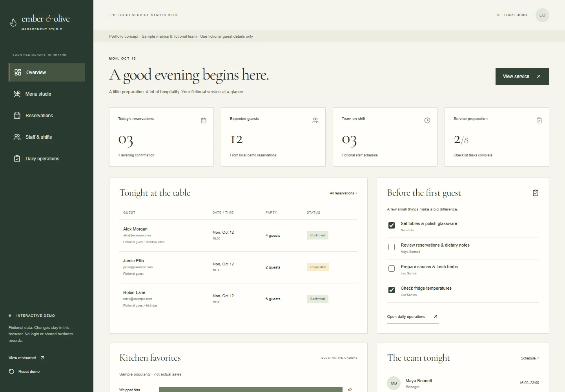Click the people icon on Expected guests card
Image resolution: width=565 pixels, height=392 pixels.
(x=315, y=120)
